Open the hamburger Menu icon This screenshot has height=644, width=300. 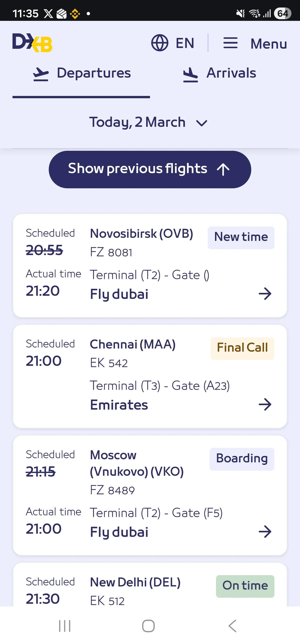click(230, 43)
